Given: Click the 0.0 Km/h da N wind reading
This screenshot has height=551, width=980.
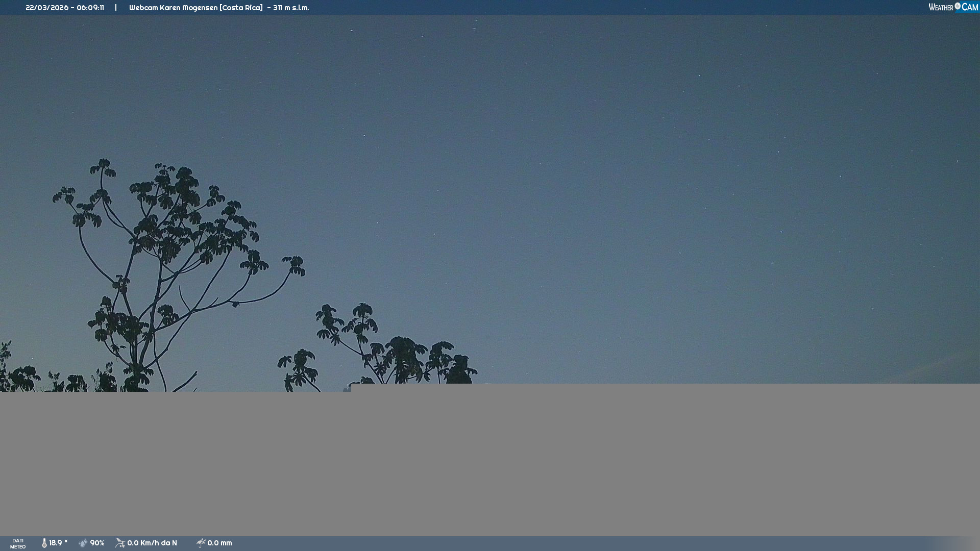Looking at the screenshot, I should coord(152,543).
